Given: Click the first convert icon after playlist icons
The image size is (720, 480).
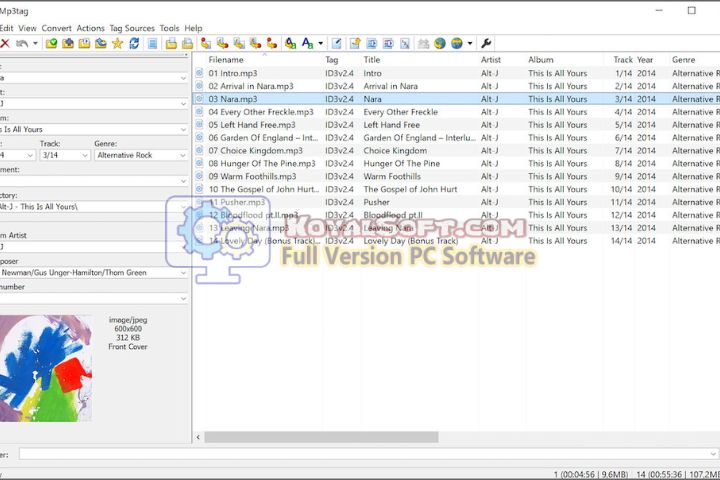Looking at the screenshot, I should pyautogui.click(x=206, y=43).
